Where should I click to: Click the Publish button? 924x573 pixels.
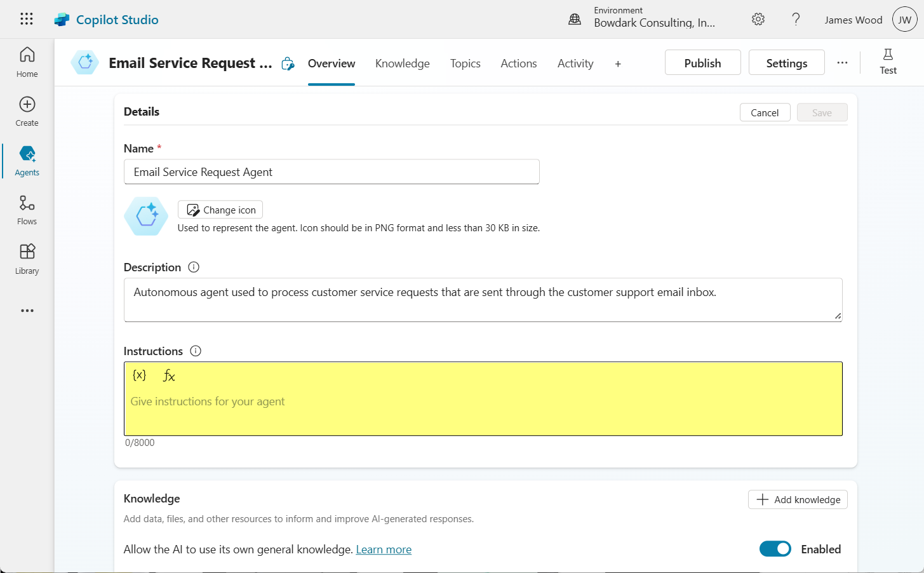point(703,62)
